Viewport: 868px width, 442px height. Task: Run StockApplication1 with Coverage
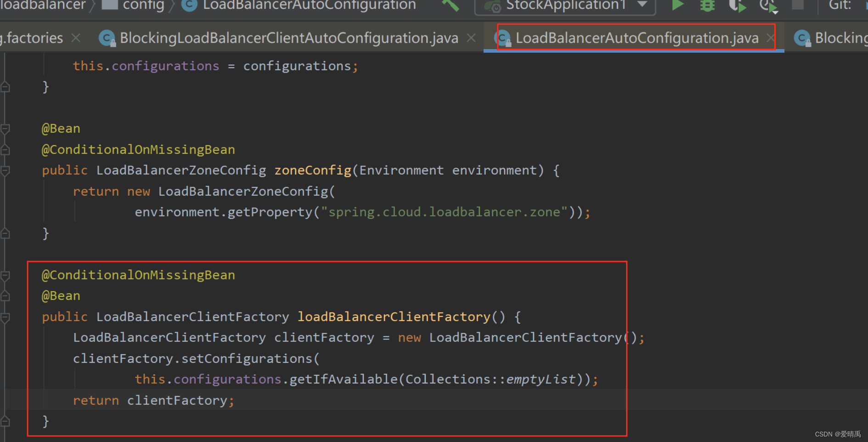point(737,6)
